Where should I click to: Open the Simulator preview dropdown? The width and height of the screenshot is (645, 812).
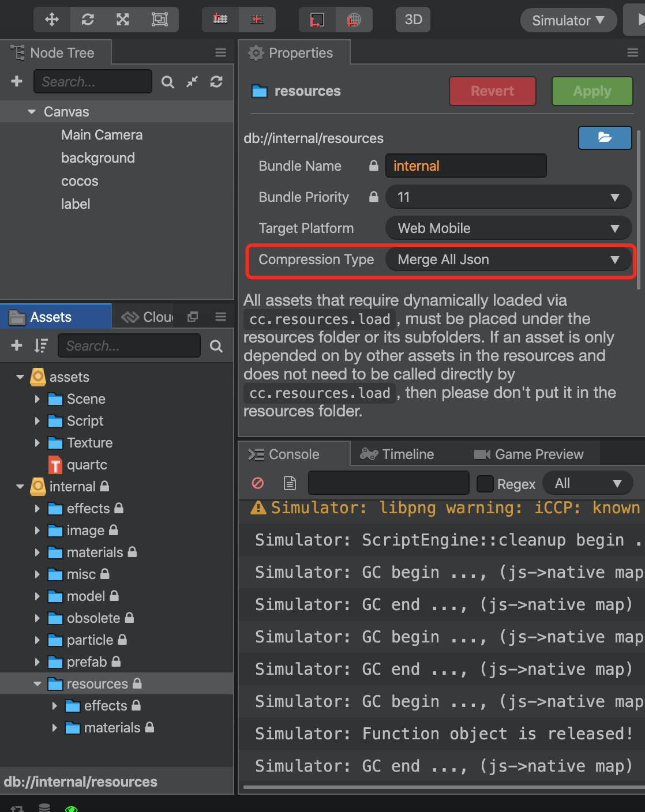pyautogui.click(x=568, y=21)
